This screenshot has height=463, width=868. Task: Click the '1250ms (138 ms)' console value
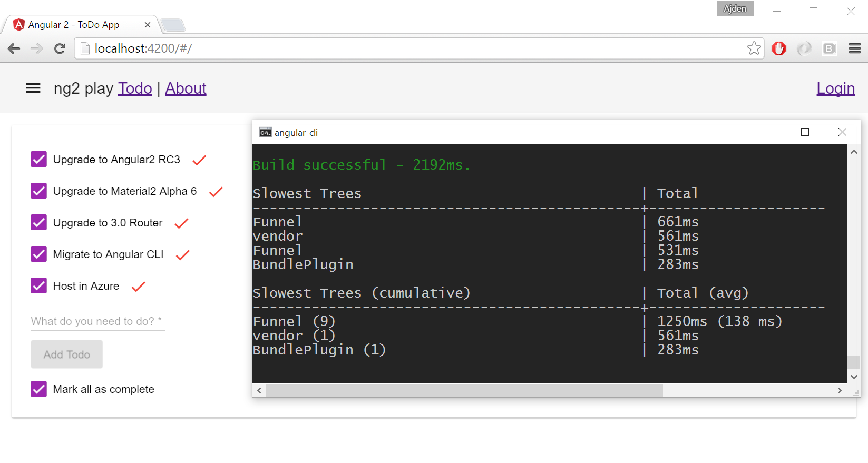tap(720, 321)
